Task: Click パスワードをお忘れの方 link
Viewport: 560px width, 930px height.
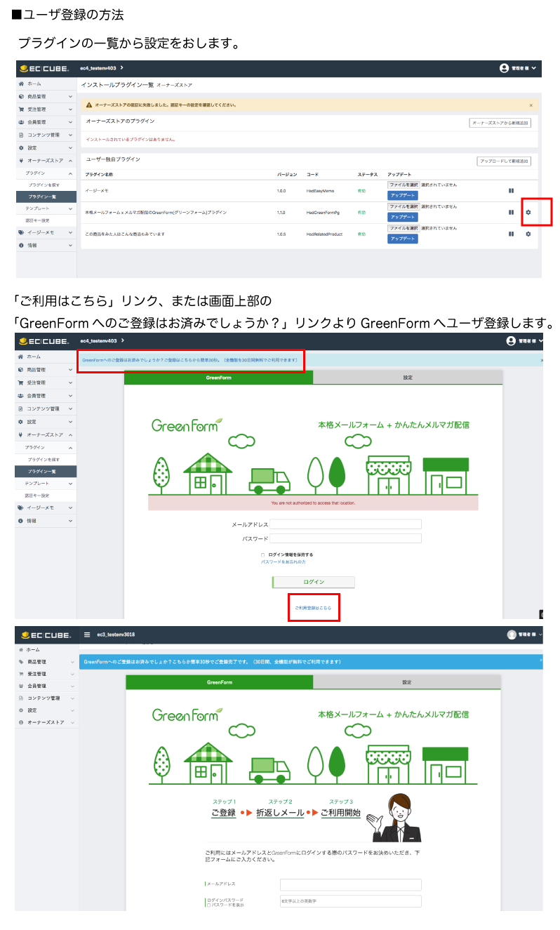Action: coord(283,562)
